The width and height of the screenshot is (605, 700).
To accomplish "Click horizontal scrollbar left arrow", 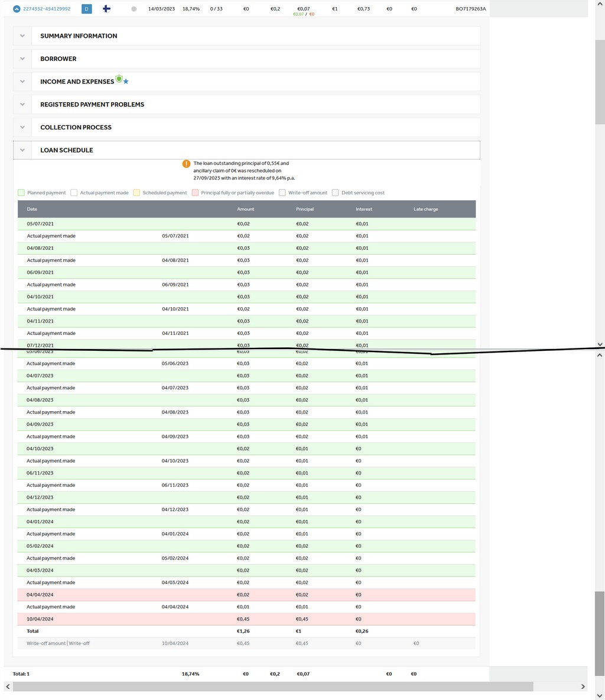I will point(8,686).
